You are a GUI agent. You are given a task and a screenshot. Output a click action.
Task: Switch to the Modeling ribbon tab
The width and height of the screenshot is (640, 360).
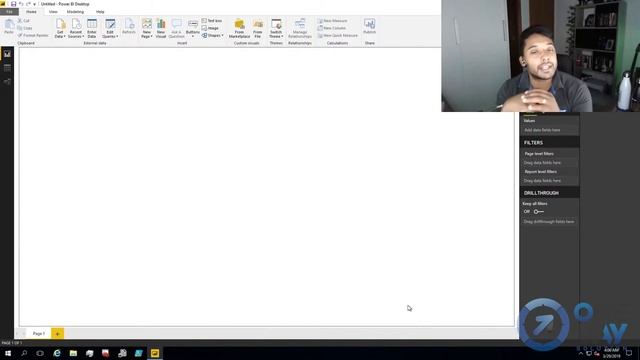tap(75, 12)
